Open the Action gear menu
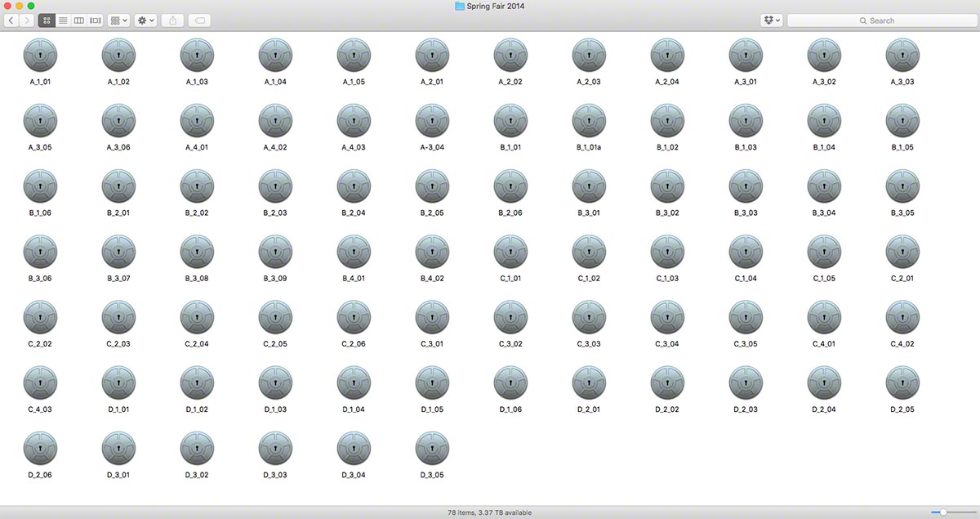980x519 pixels. point(146,20)
